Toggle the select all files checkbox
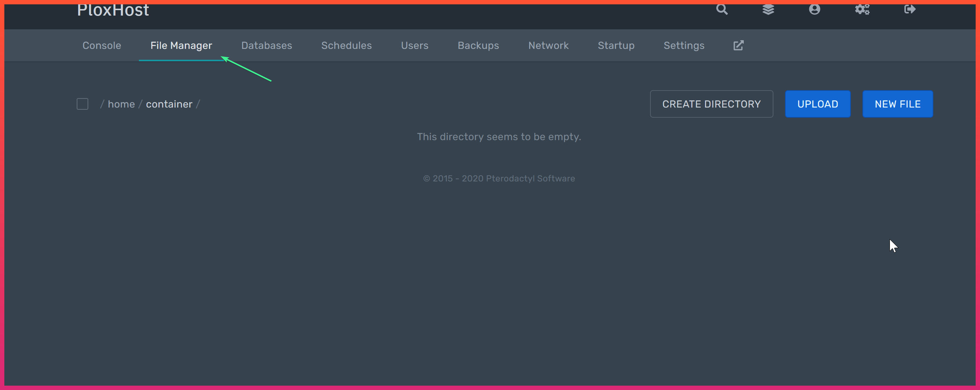The height and width of the screenshot is (390, 980). point(82,104)
